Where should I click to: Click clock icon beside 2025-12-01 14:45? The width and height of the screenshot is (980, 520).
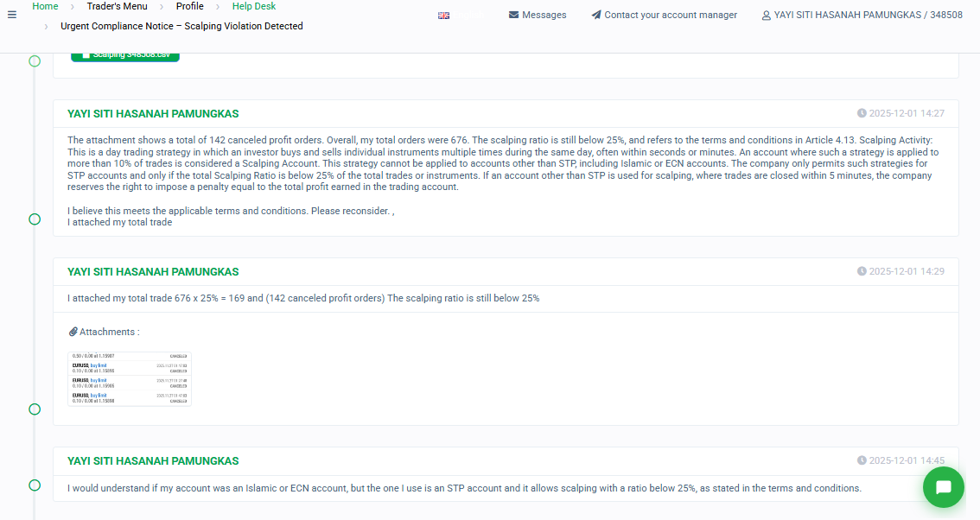coord(862,460)
